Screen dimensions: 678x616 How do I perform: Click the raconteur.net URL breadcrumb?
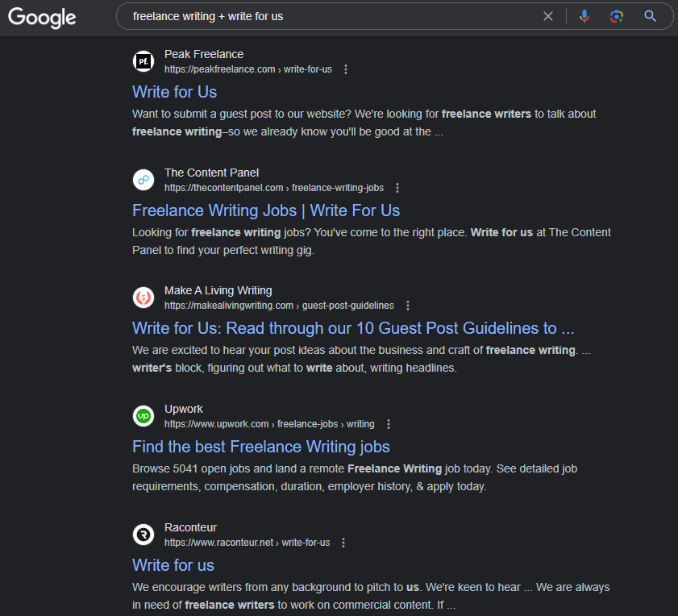[x=247, y=543]
